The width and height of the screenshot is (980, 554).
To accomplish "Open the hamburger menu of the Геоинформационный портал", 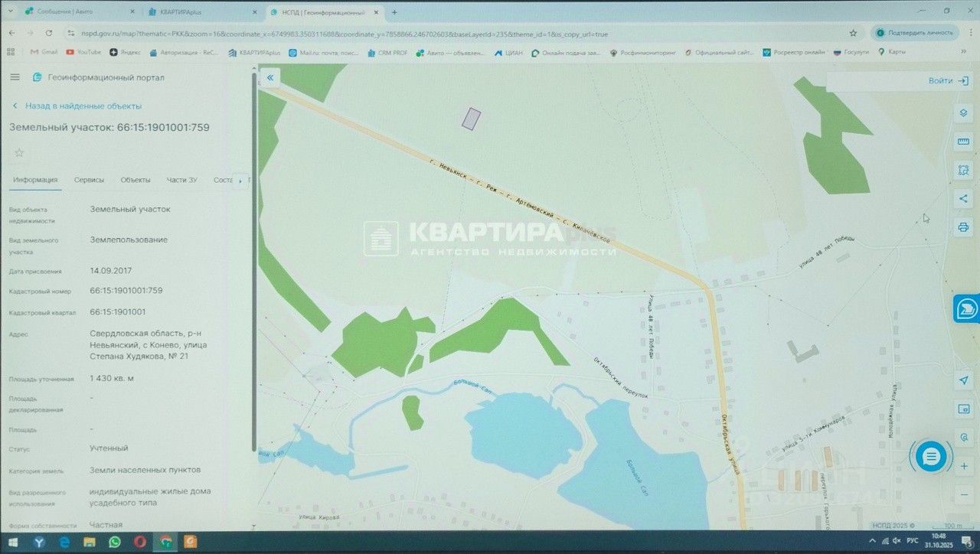I will (15, 77).
